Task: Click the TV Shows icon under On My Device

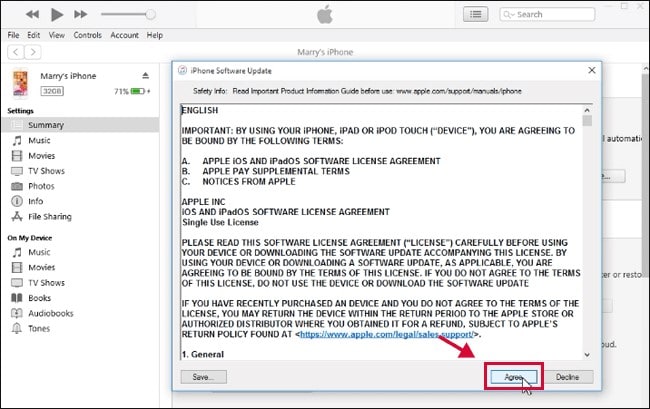Action: pyautogui.click(x=17, y=283)
